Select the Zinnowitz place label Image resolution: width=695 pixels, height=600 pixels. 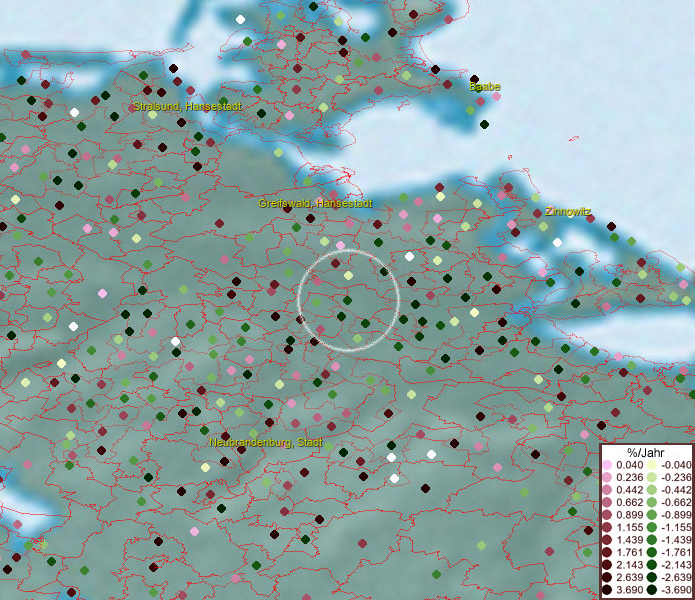click(x=568, y=211)
